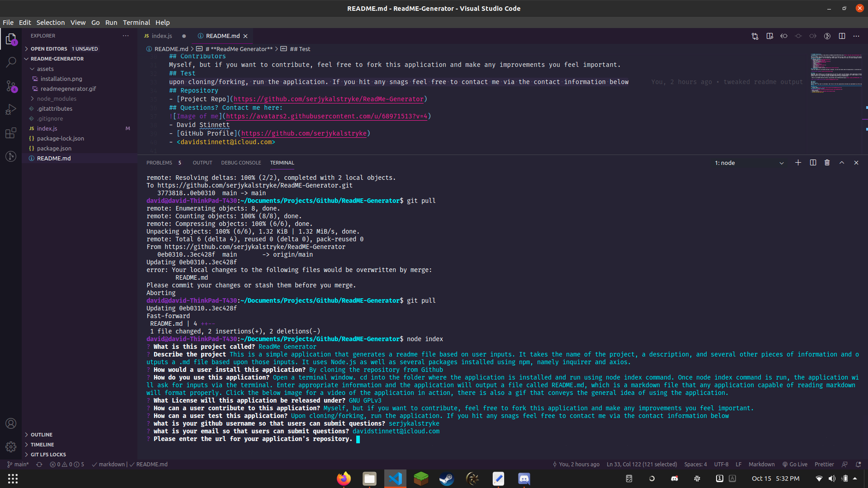The width and height of the screenshot is (868, 488).
Task: Expand the node_modules folder
Action: pyautogui.click(x=57, y=99)
